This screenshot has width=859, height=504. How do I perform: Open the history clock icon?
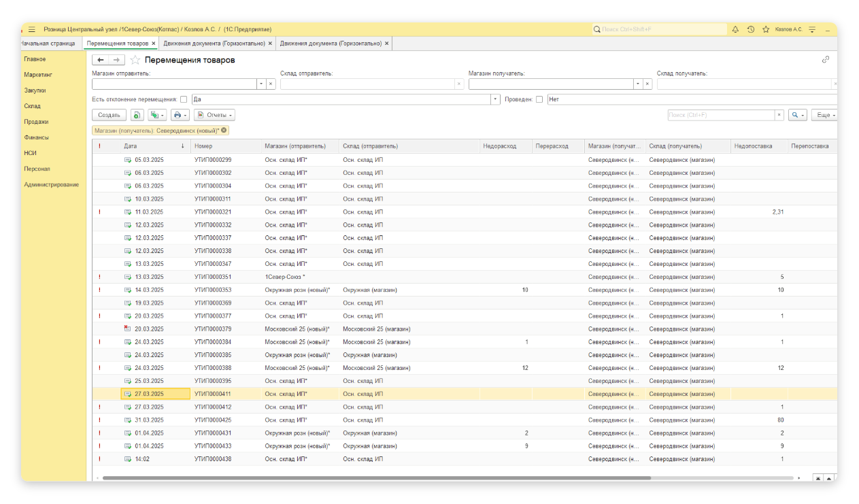(750, 29)
